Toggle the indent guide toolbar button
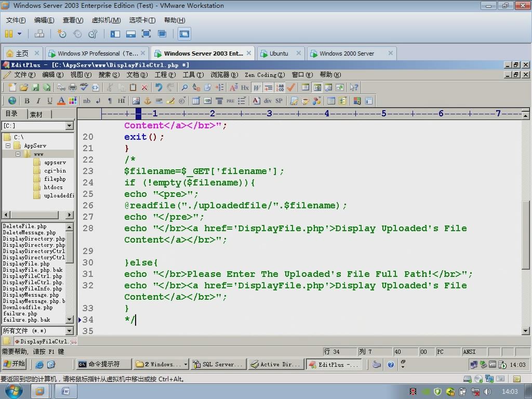532x399 pixels. coord(269,87)
